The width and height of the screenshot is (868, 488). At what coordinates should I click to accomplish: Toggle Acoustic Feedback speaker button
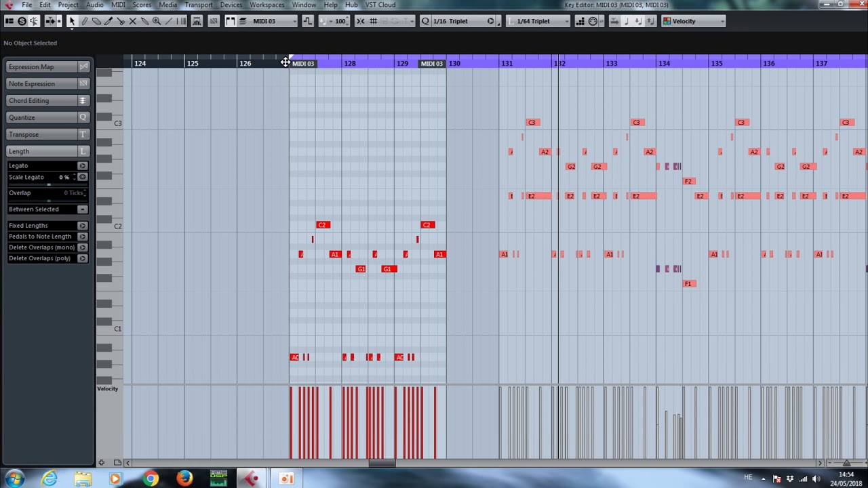(33, 21)
